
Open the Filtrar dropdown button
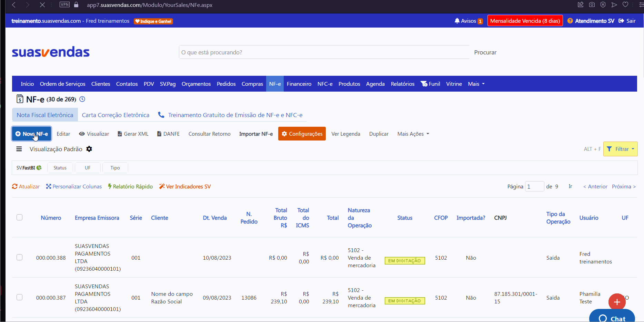coord(620,149)
